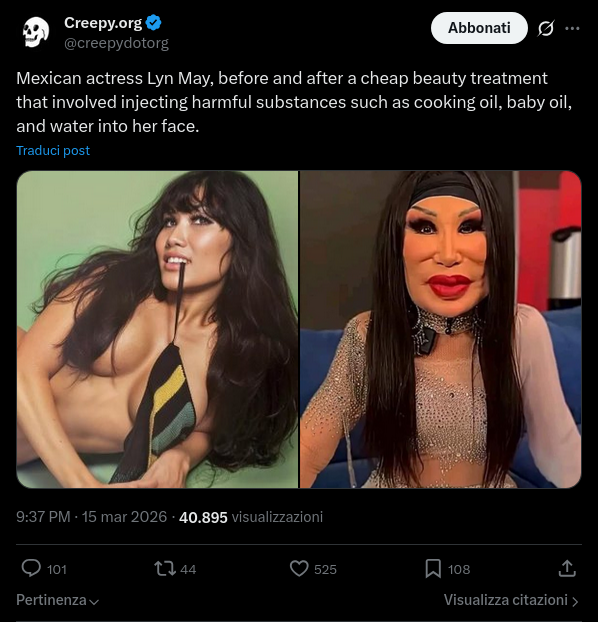Viewport: 598px width, 622px height.
Task: Open the Creepy.org display name
Action: tap(103, 23)
